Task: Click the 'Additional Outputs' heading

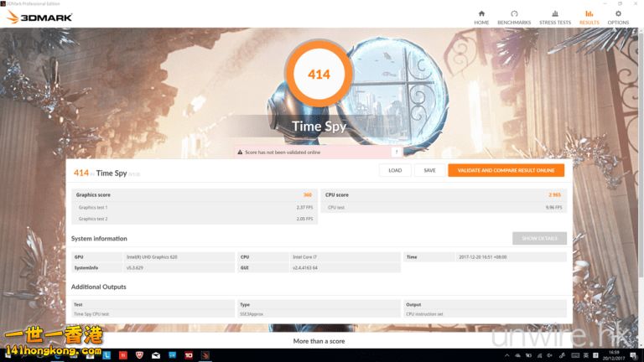Action: 99,287
